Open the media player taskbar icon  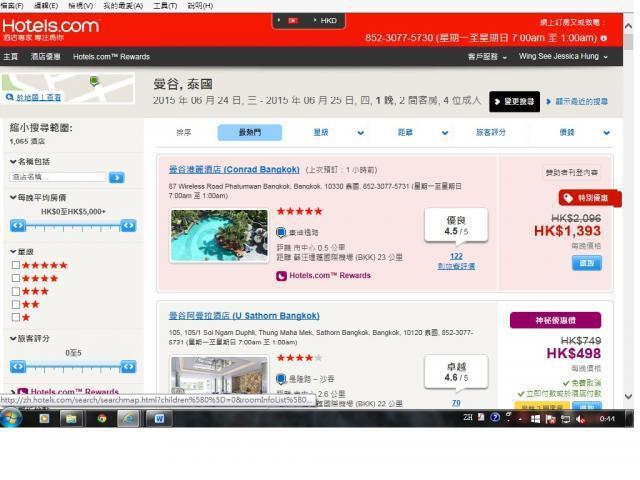tap(44, 418)
